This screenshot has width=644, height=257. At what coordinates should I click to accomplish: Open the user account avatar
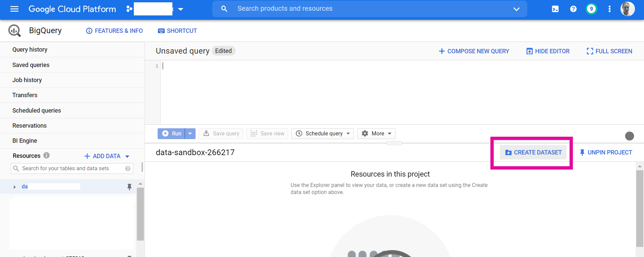(627, 9)
